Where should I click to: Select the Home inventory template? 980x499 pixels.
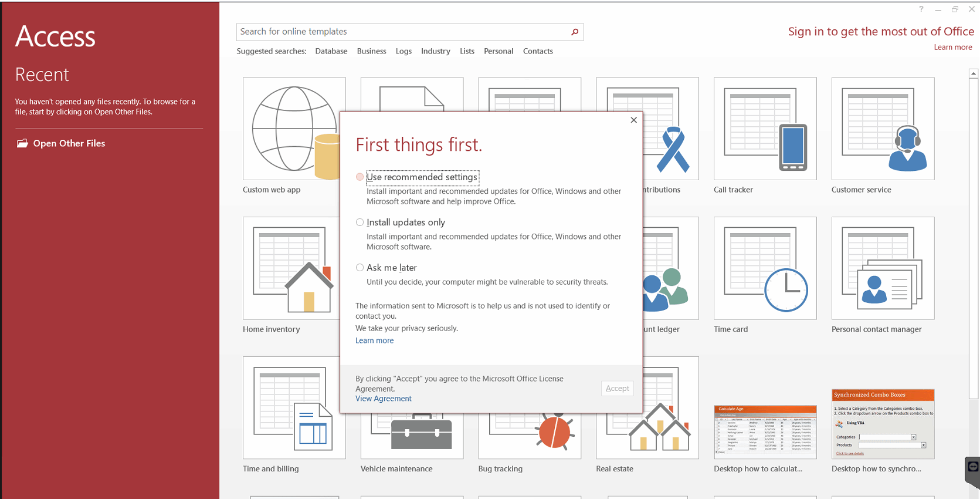(291, 268)
